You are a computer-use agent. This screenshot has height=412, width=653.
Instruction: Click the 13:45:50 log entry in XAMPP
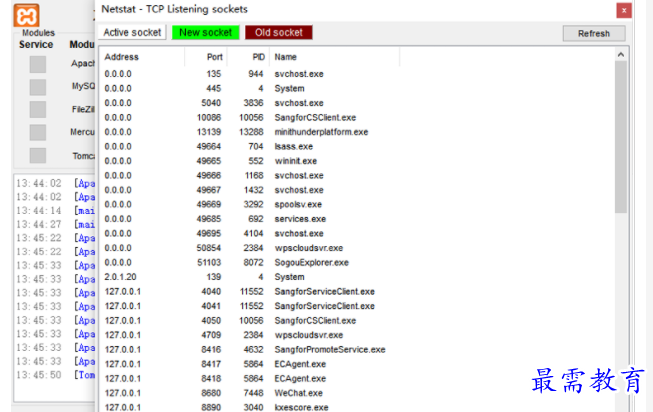(x=55, y=375)
